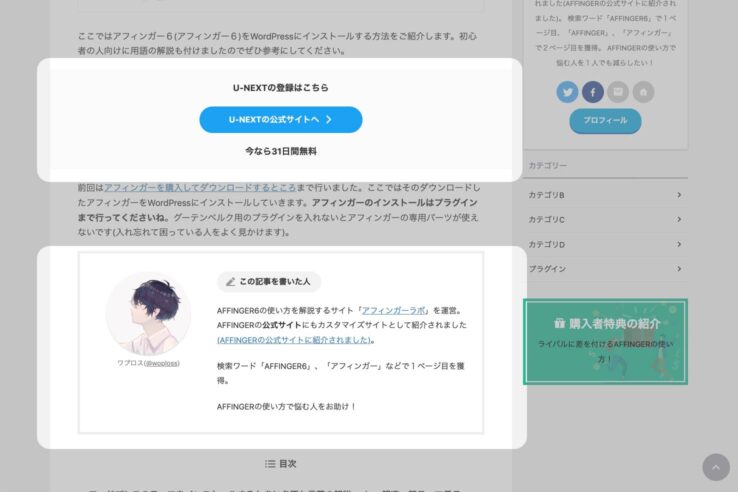Screen dimensions: 738x492
Task: Click the home icon in profile card
Action: pyautogui.click(x=643, y=92)
